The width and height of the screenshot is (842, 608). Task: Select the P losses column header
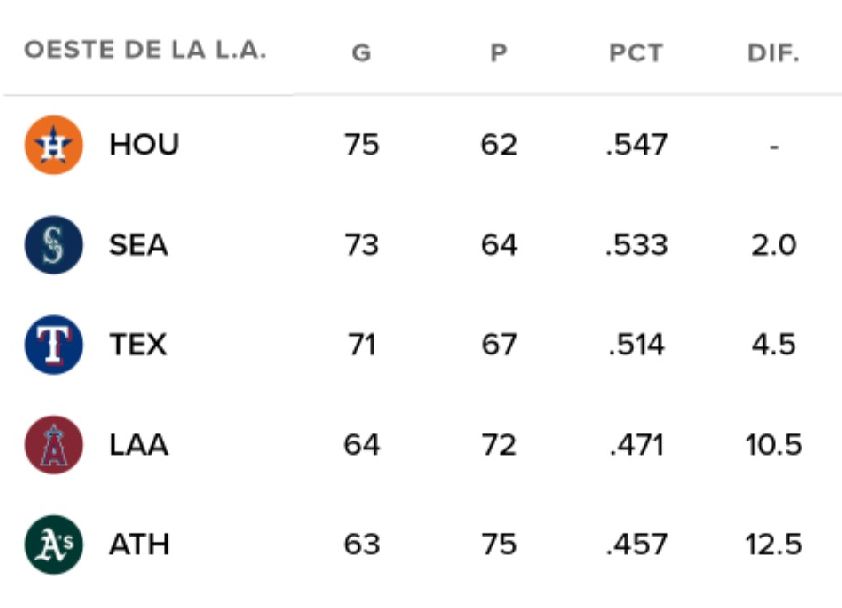point(499,53)
